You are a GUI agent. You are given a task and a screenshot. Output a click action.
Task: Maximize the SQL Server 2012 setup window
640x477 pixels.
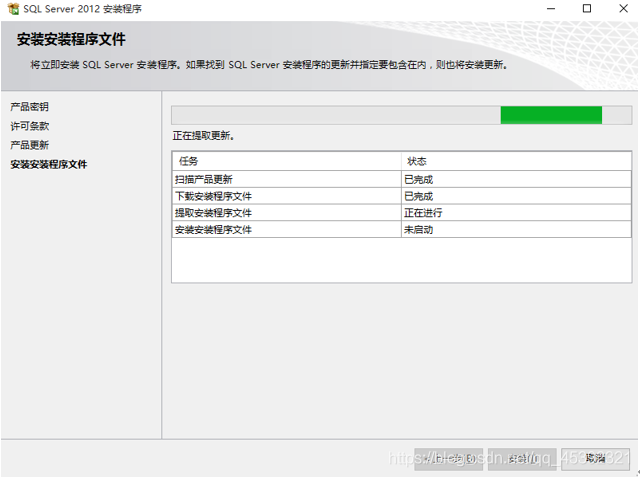[x=587, y=9]
